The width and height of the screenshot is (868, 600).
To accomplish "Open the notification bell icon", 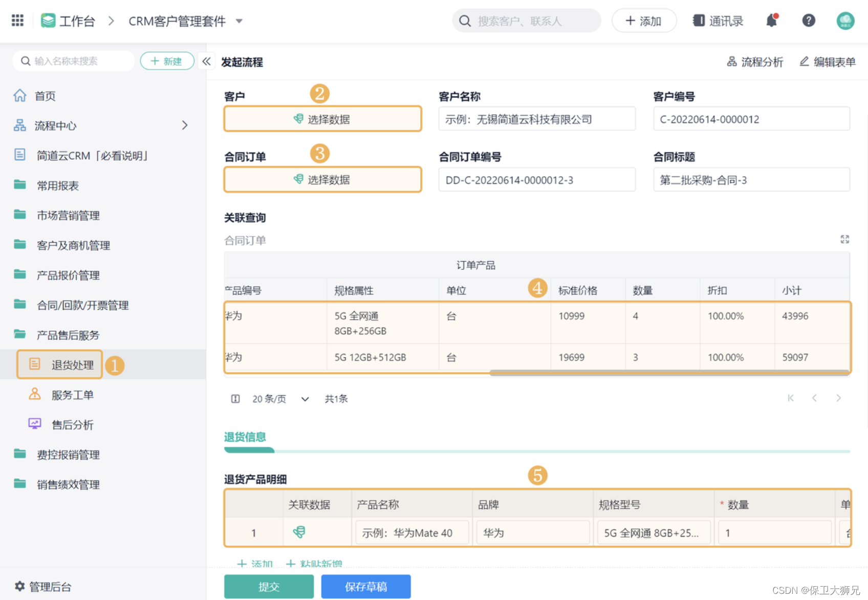I will point(772,20).
